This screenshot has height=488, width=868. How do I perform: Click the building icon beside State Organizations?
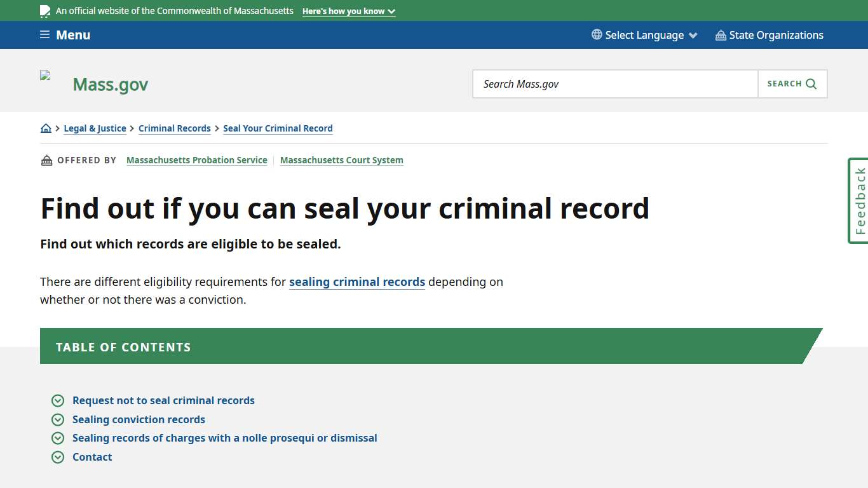[720, 35]
